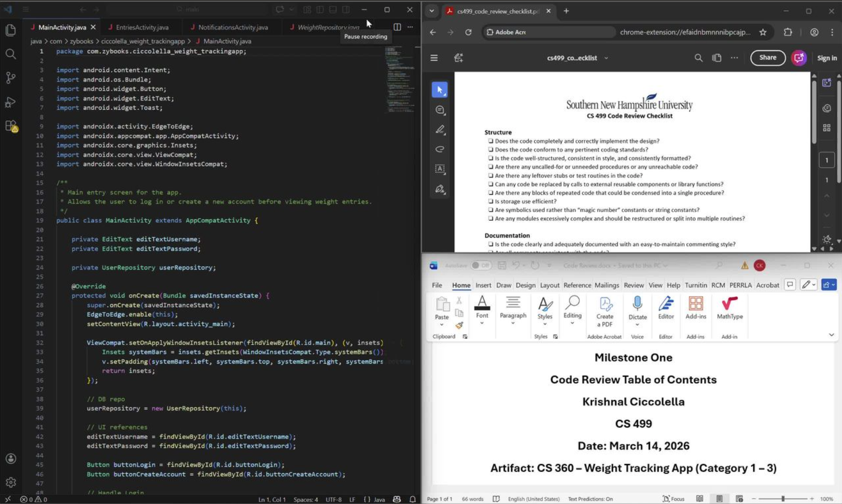Expand the cs499_co...ecklist filename dropdown
Screen dimensions: 842x504
coord(606,58)
